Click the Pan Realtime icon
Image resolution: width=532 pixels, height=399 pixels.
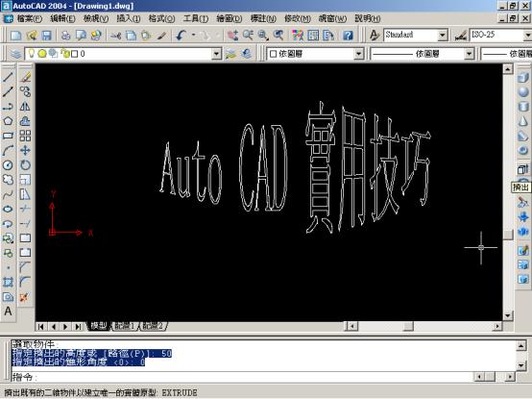[x=232, y=35]
